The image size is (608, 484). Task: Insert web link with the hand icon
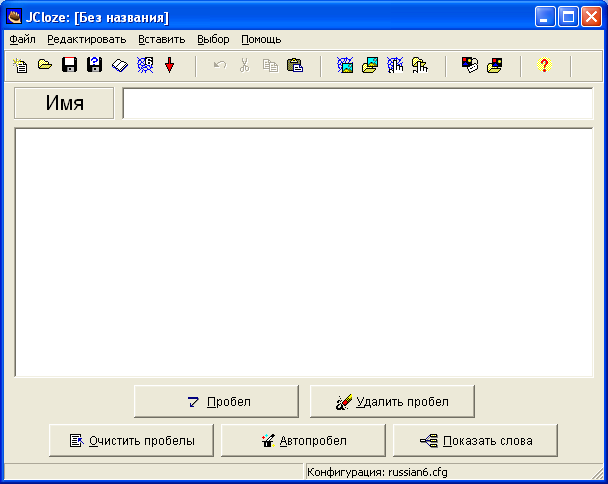tap(395, 65)
